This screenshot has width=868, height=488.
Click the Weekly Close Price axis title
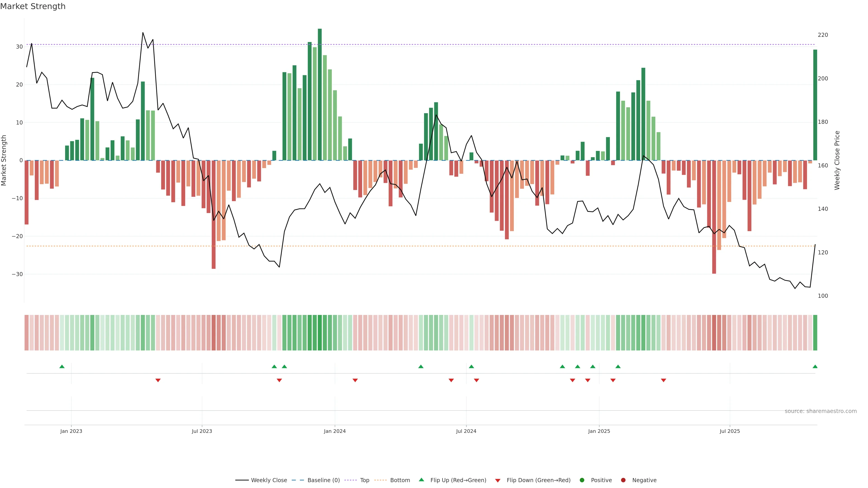[x=837, y=160]
